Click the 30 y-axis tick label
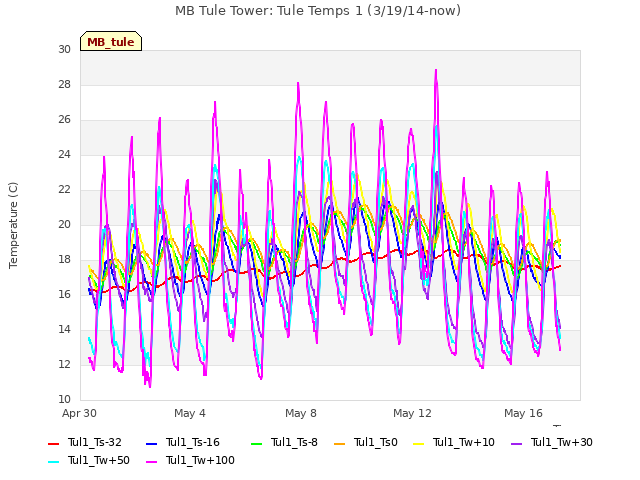Image resolution: width=640 pixels, height=480 pixels. click(x=64, y=49)
